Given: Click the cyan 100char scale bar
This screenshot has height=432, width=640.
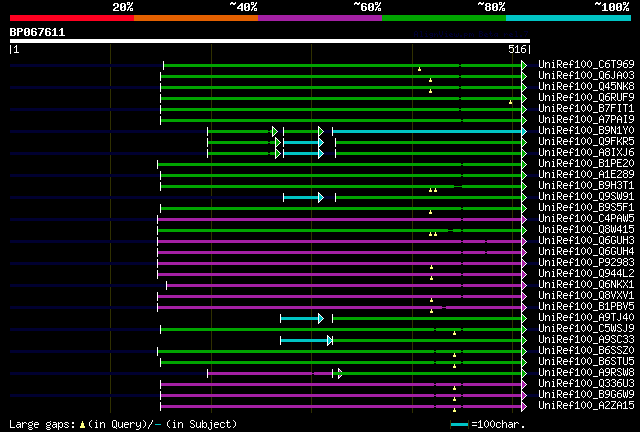Looking at the screenshot, I should 459,425.
